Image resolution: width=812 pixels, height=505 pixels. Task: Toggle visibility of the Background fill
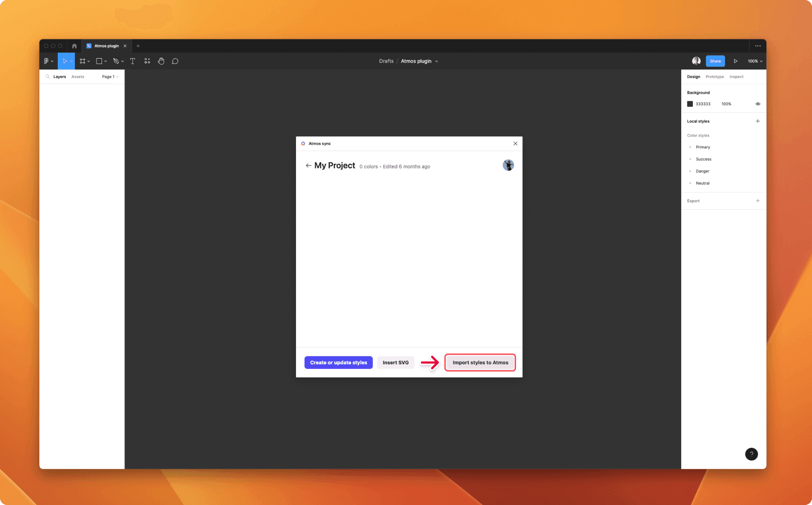tap(757, 104)
